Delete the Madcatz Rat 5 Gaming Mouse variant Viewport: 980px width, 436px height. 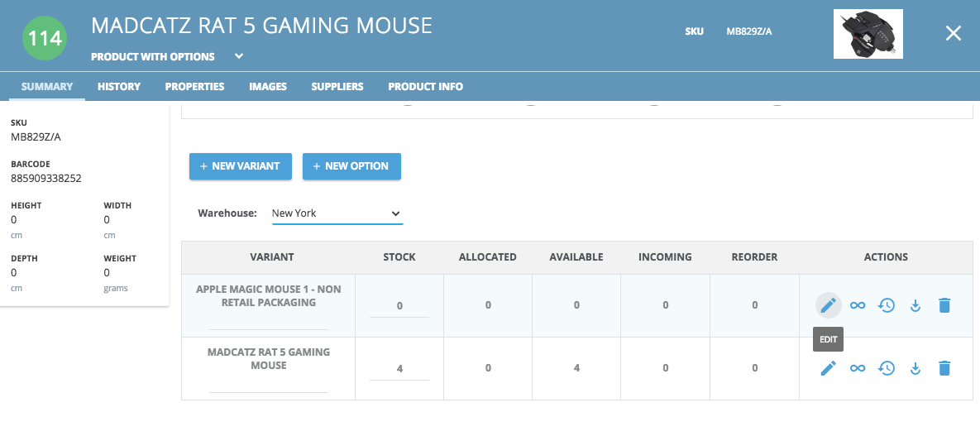pos(944,368)
